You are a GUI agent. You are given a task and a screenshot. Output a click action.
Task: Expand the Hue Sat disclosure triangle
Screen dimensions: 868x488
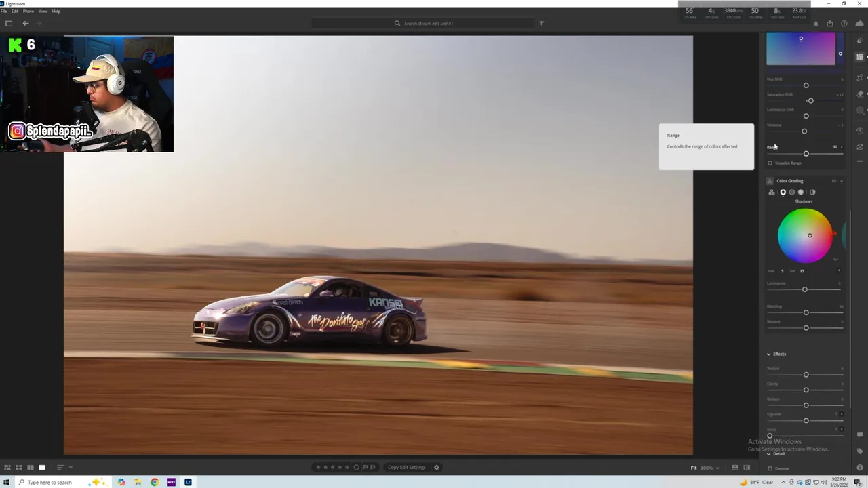coord(839,271)
